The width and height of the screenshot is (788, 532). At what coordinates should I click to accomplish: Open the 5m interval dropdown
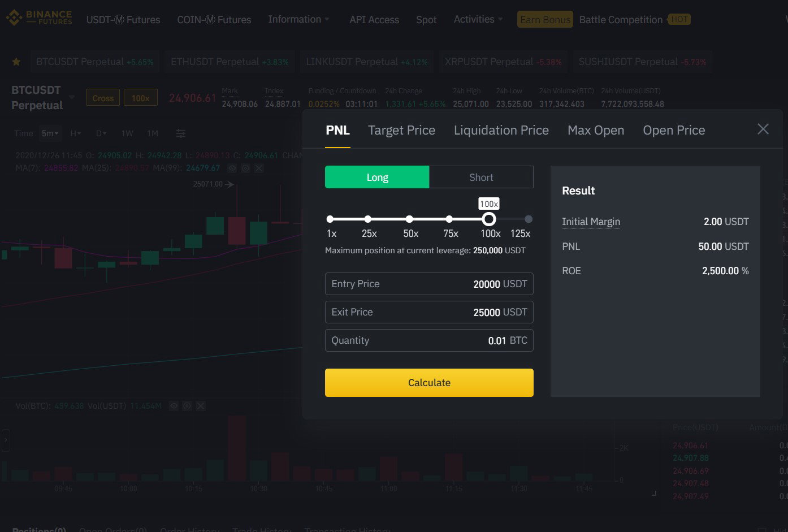click(x=50, y=133)
